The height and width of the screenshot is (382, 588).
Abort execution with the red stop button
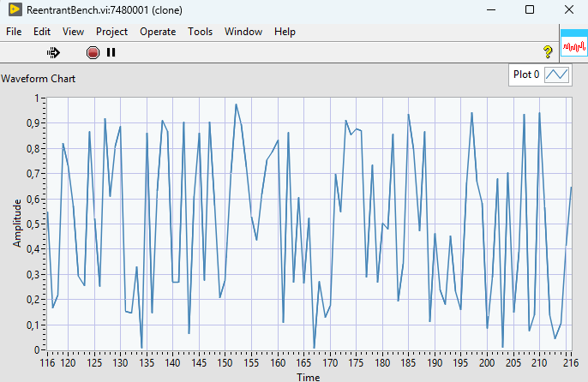point(93,52)
